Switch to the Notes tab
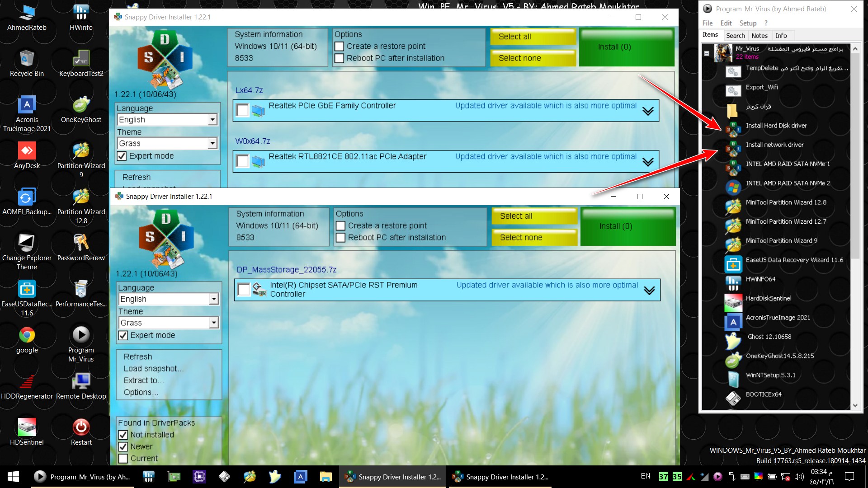 coord(759,36)
